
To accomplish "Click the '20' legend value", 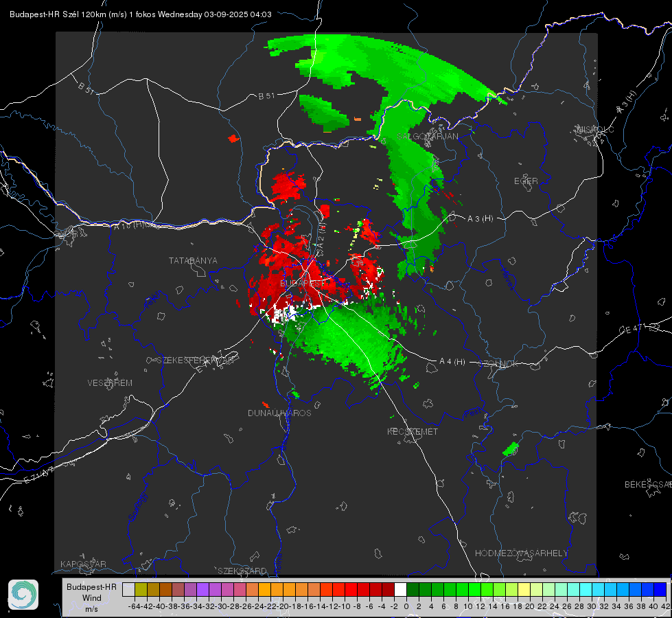I will point(530,606).
